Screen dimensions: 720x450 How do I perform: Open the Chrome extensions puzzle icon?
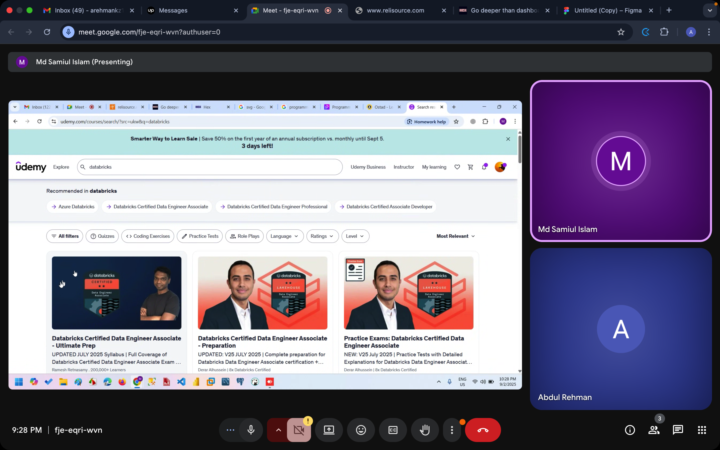664,32
